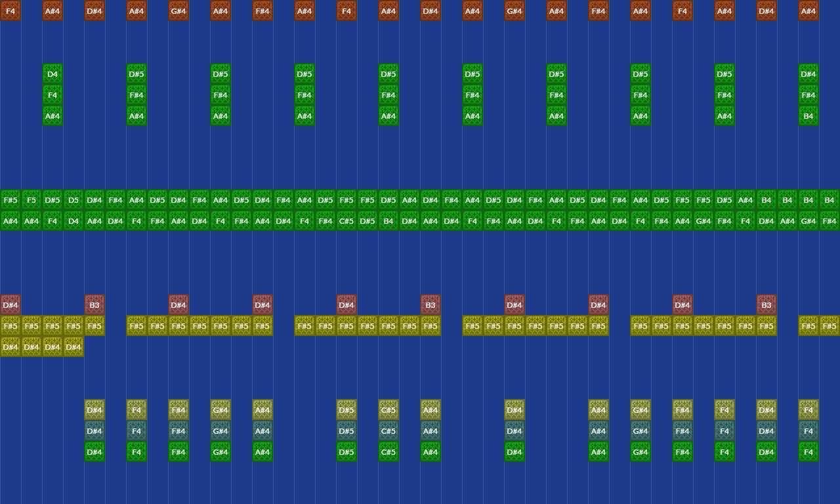The width and height of the screenshot is (840, 504).
Task: Pick the F4 note in the first green chord stack
Action: [x=52, y=94]
